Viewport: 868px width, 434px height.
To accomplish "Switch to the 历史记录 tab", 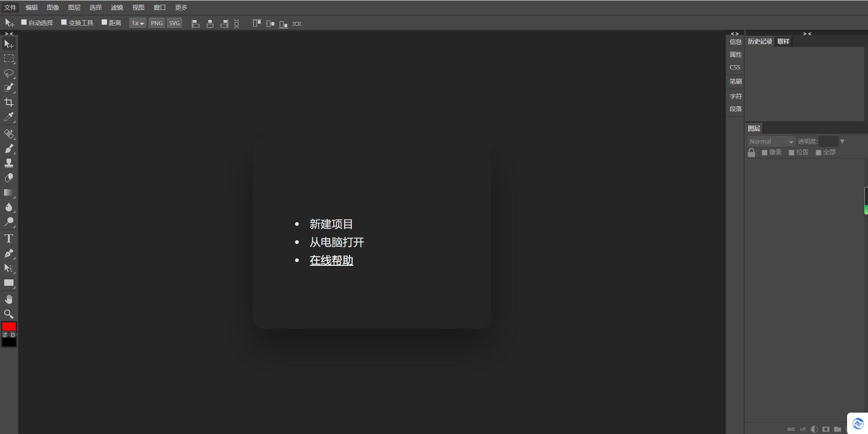I will tap(759, 41).
